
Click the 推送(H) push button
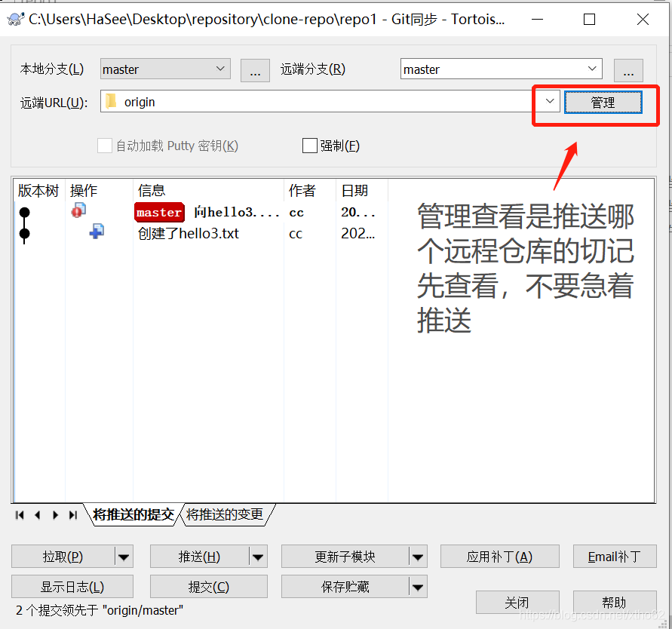pyautogui.click(x=200, y=557)
